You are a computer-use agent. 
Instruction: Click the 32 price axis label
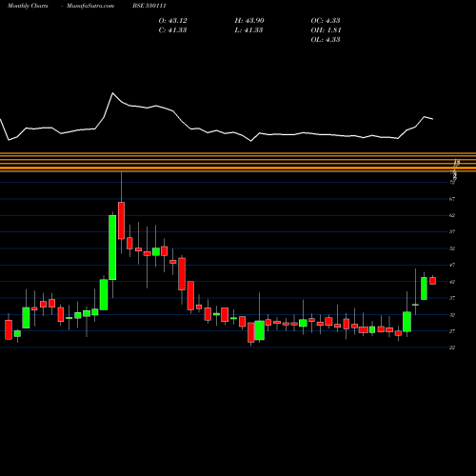click(452, 315)
